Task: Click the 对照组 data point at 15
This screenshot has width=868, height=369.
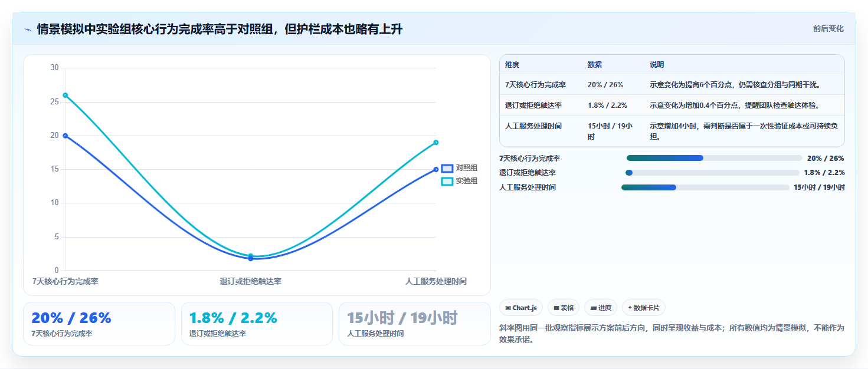Action: click(436, 169)
